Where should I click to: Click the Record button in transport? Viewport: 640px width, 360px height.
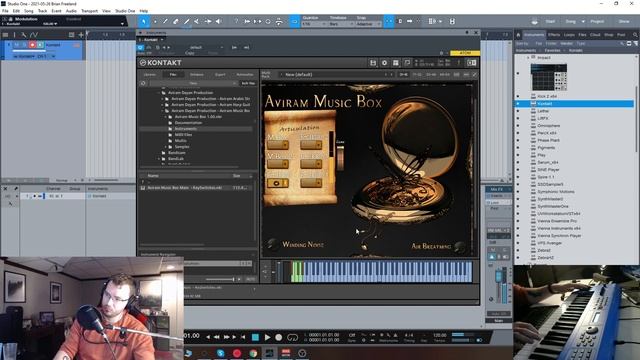coord(278,338)
